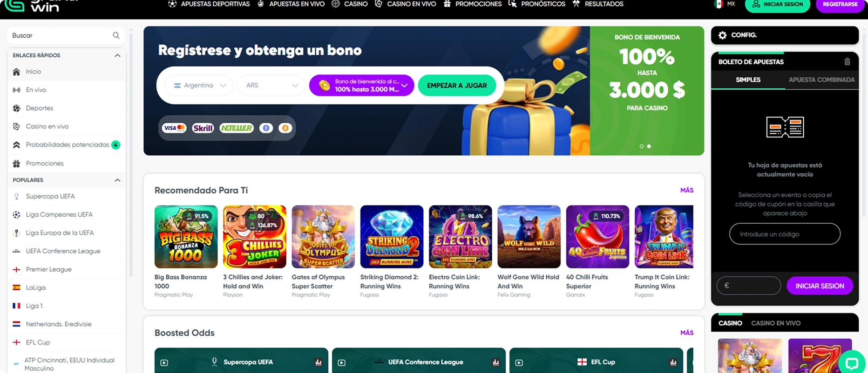The image size is (868, 373).
Task: Select the Skrill payment icon
Action: pyautogui.click(x=203, y=128)
